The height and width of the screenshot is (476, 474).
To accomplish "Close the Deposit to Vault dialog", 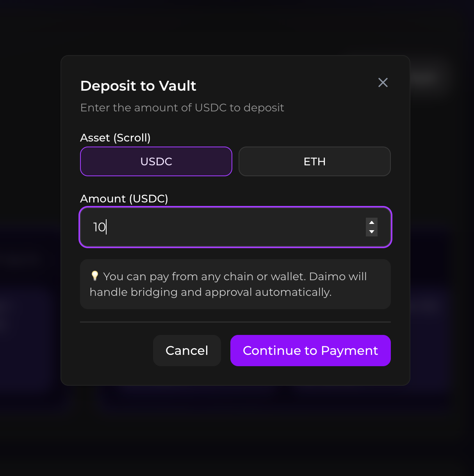I will pyautogui.click(x=383, y=82).
